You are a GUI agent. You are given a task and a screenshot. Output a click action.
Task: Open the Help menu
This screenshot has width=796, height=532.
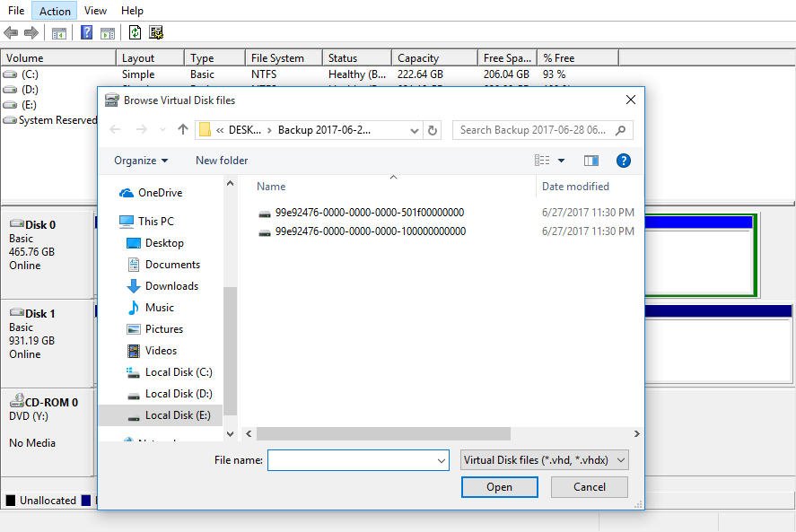point(132,11)
